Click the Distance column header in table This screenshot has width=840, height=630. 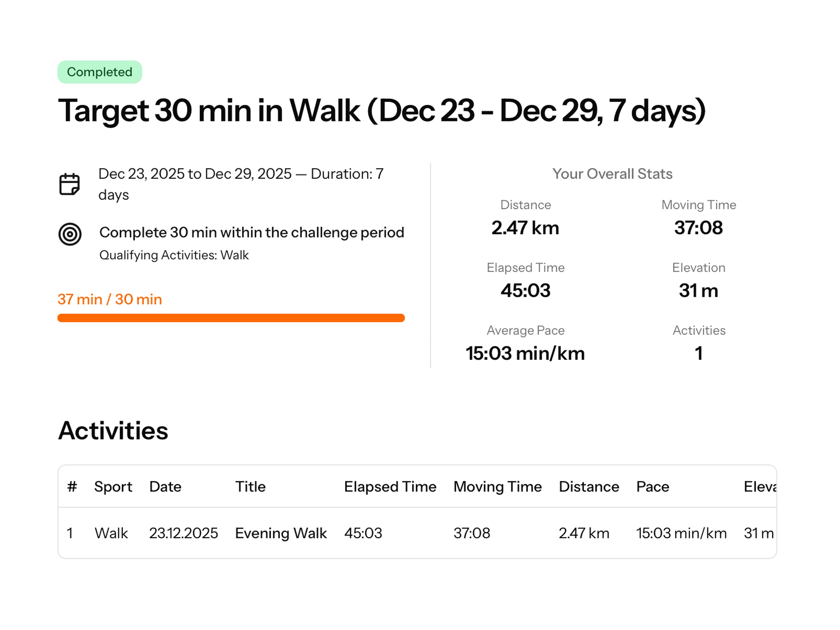pyautogui.click(x=589, y=486)
